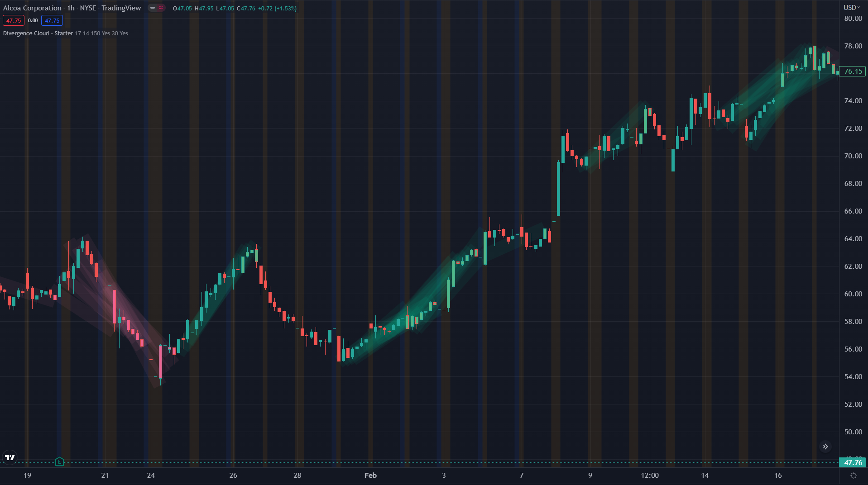Open chart settings with the gear icon
Screen dimensions: 868x485
854,475
